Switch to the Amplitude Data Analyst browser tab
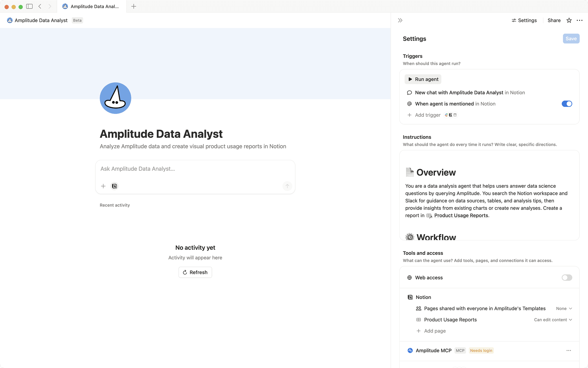 92,6
